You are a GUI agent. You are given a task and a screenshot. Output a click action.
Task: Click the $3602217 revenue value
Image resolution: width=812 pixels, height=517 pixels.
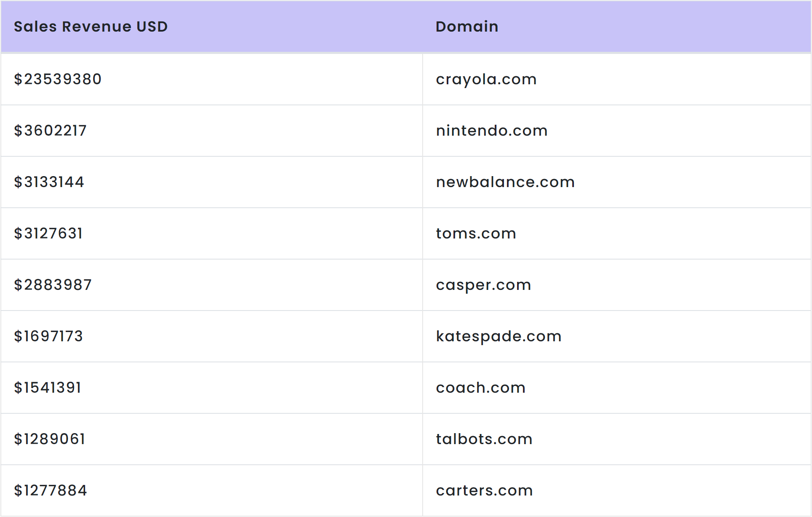click(50, 131)
